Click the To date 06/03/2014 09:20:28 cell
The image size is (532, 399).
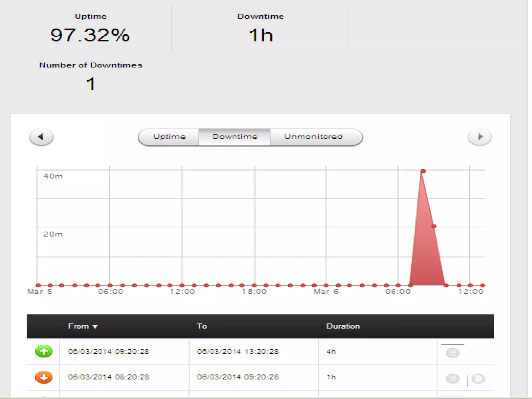pyautogui.click(x=238, y=377)
